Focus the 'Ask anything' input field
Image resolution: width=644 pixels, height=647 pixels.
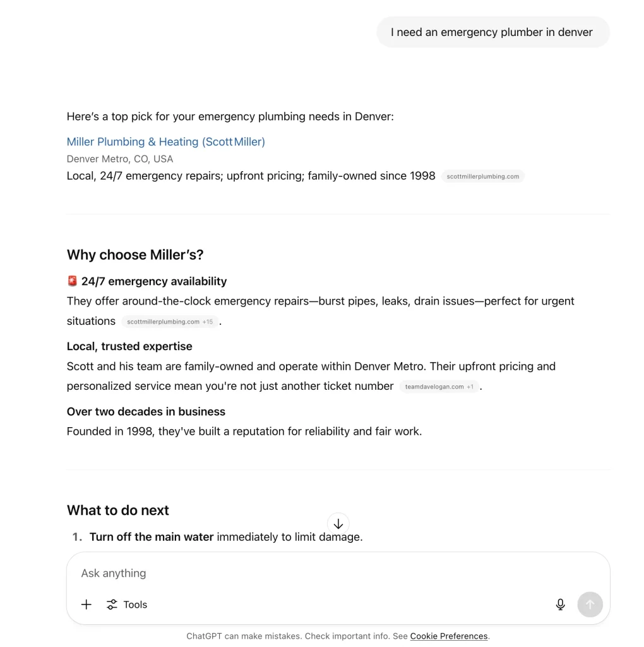coord(316,573)
